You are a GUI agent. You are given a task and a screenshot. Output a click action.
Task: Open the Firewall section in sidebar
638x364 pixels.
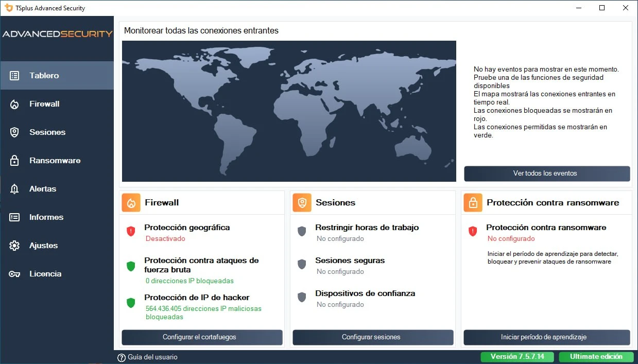coord(57,104)
